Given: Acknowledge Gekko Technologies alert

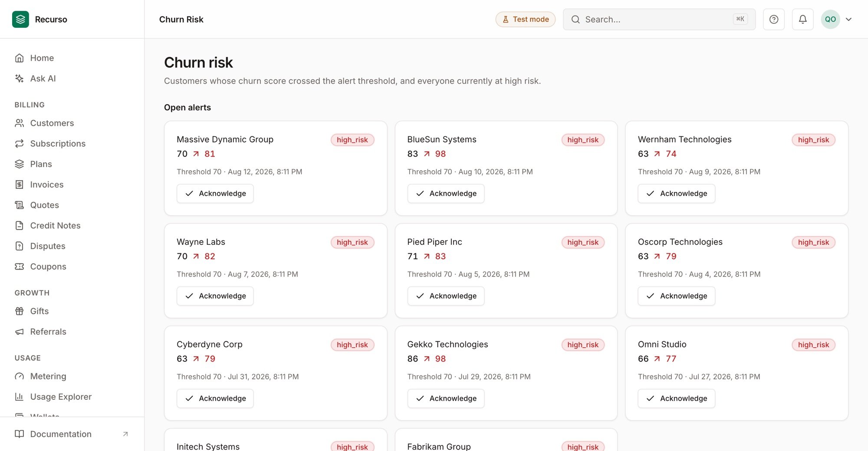Looking at the screenshot, I should point(446,398).
